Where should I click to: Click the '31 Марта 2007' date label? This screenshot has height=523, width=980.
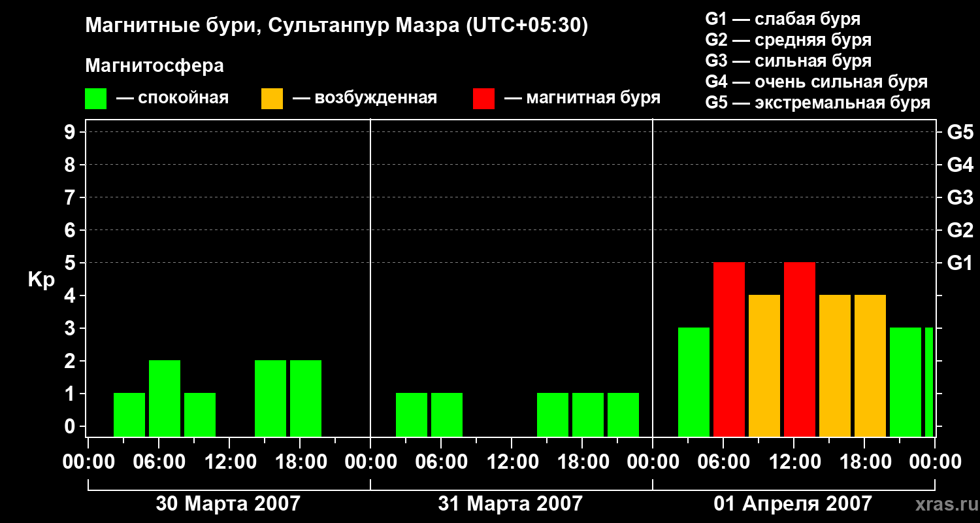(510, 503)
